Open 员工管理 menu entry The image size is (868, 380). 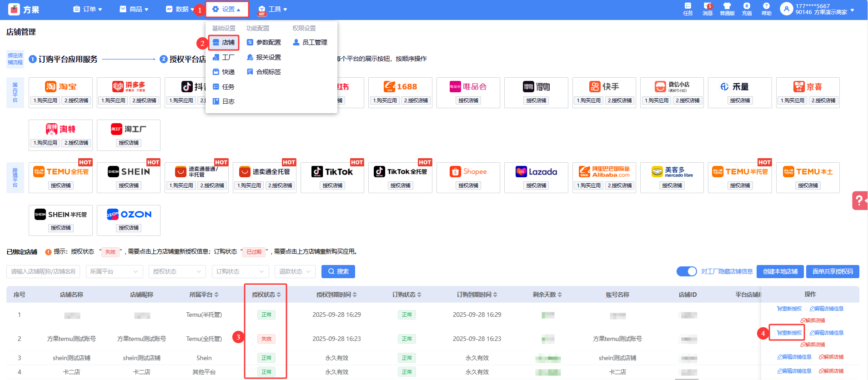(310, 42)
